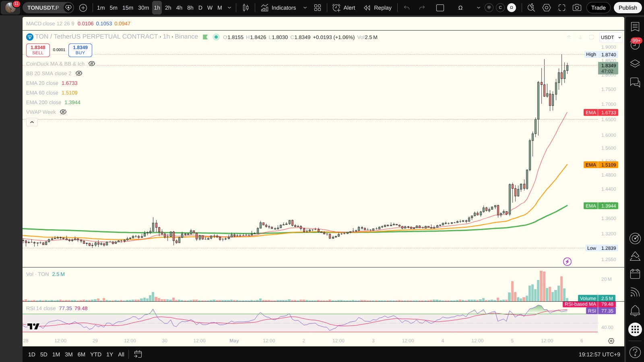This screenshot has height=362, width=644.
Task: Open the chats panel in sidebar
Action: pyautogui.click(x=635, y=82)
